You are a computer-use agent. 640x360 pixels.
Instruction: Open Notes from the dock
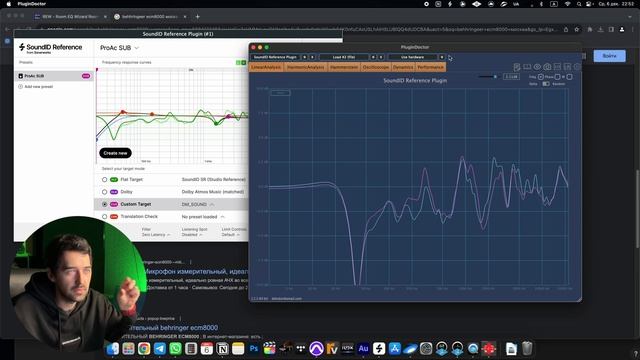click(238, 349)
